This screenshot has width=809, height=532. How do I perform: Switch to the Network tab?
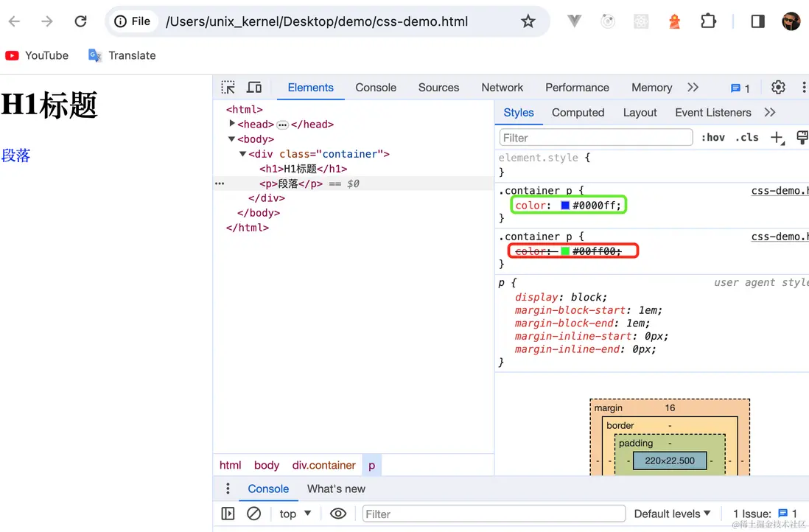point(502,88)
